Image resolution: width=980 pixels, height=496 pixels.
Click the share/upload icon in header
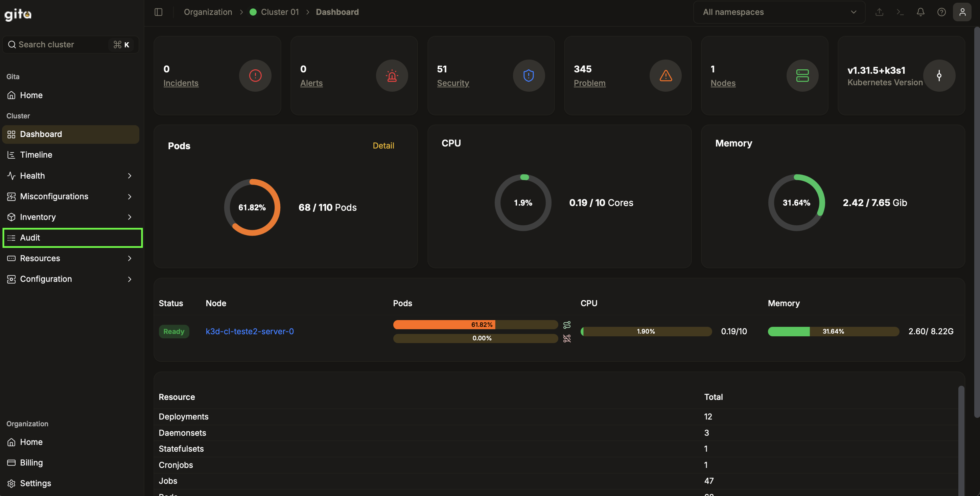coord(879,12)
